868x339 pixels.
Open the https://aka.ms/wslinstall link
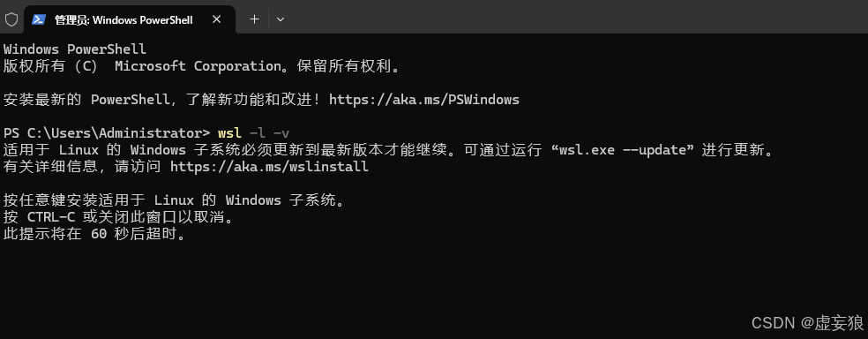click(x=269, y=167)
